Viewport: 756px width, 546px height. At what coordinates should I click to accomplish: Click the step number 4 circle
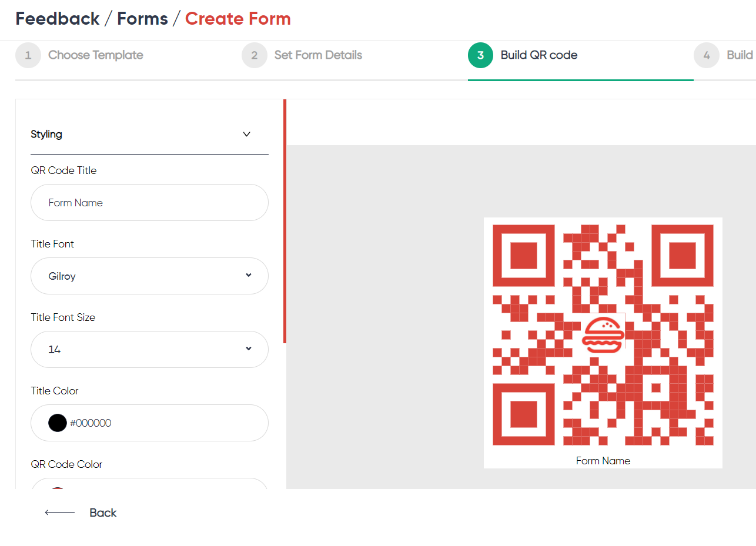coord(707,55)
